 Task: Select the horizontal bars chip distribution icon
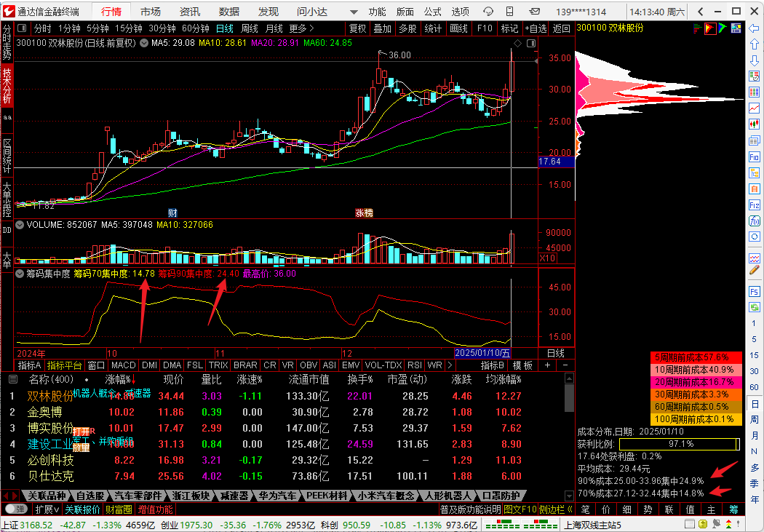[x=698, y=28]
